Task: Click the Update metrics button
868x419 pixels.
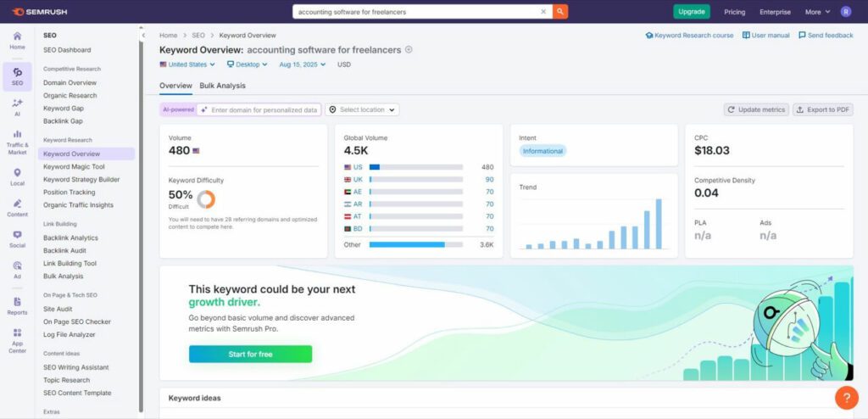Action: pyautogui.click(x=756, y=109)
